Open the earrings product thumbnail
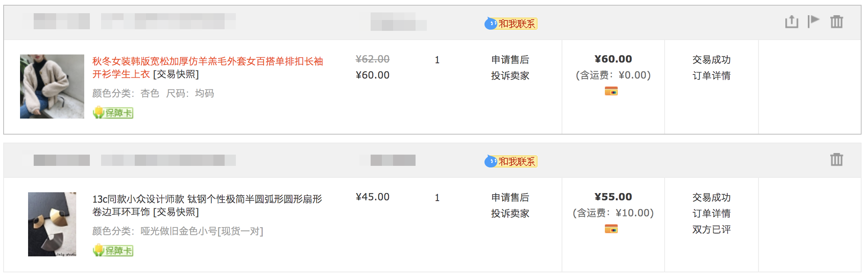868x278 pixels. (52, 224)
